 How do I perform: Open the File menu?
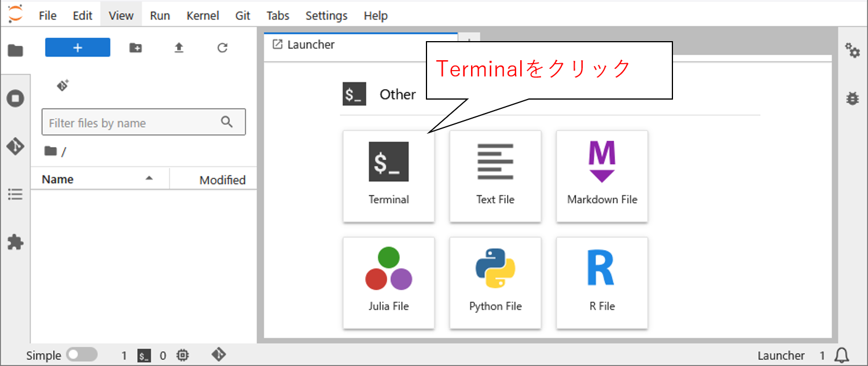47,16
